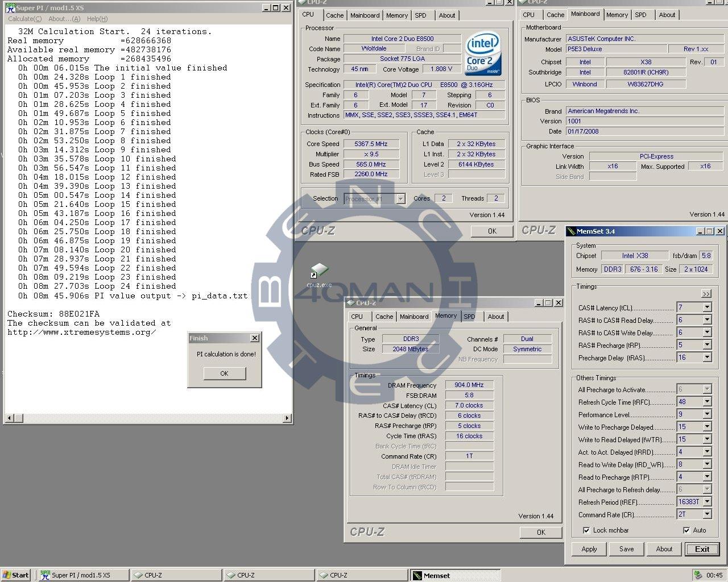Open the RAS# Precharge (tRP) dropdown in MemSet

707,345
